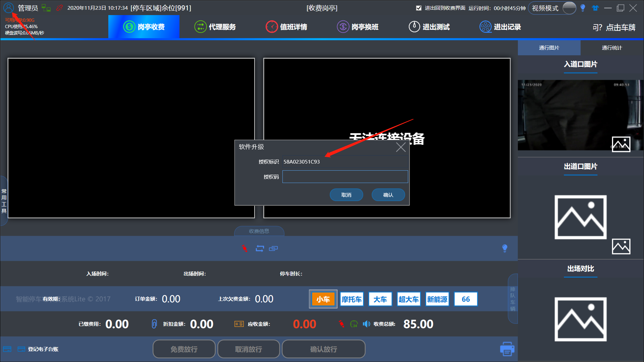Select the 摩托车 vehicle type
Viewport: 644px width, 362px height.
click(x=352, y=299)
